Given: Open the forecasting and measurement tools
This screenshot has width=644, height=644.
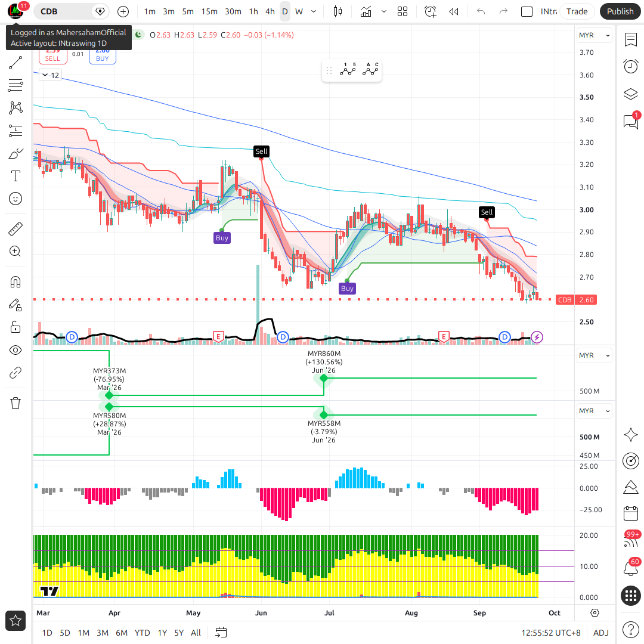Looking at the screenshot, I should pos(16,131).
